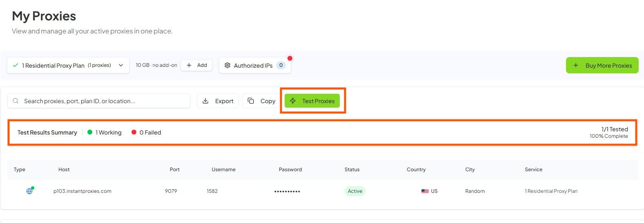Click the Buy More Proxies button
The image size is (644, 223).
[602, 65]
